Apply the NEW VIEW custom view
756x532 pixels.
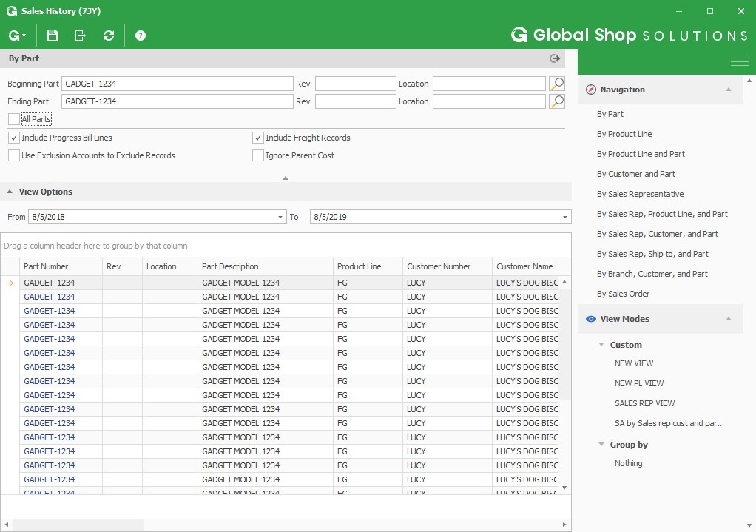click(x=633, y=364)
